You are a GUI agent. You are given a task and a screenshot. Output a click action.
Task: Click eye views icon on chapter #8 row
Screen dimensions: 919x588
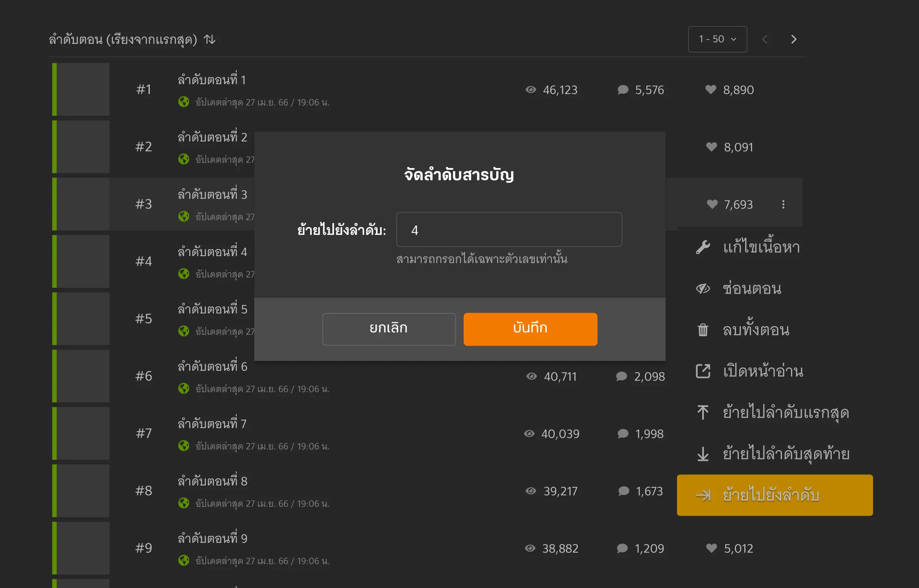[x=531, y=491]
